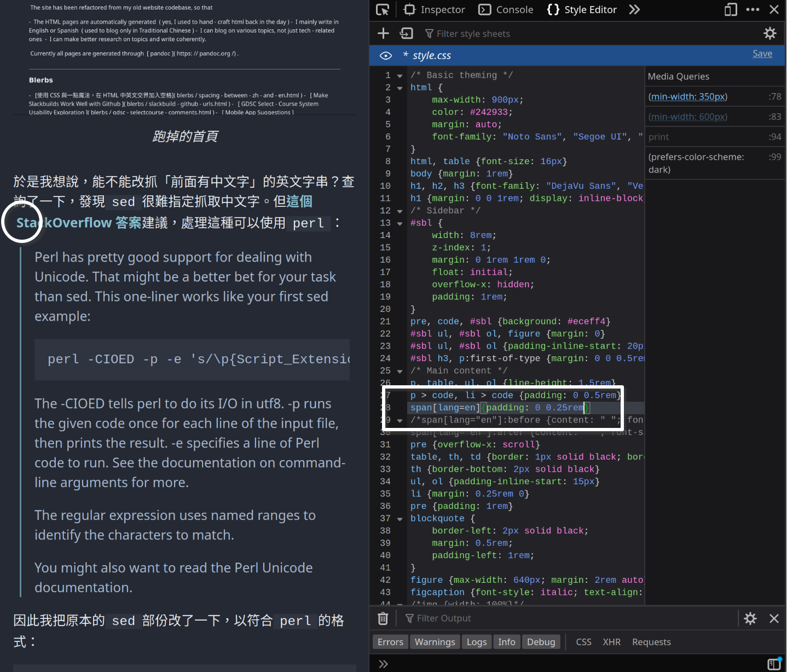Toggle the Warnings console filter
787x672 pixels.
point(435,642)
